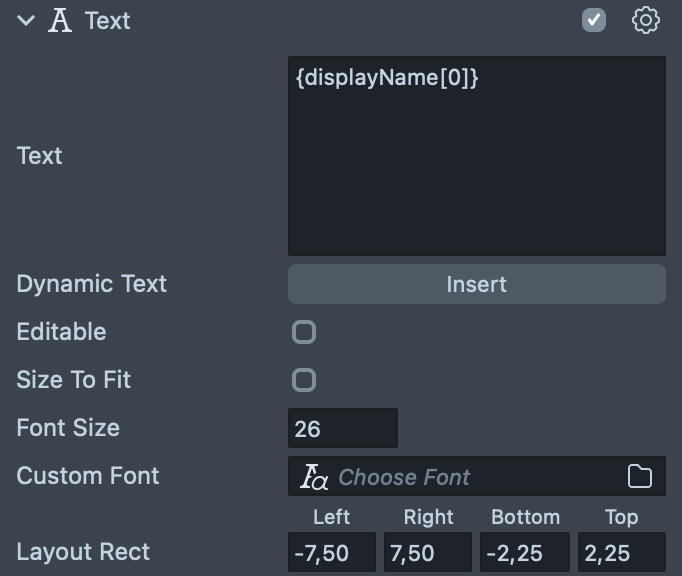Click the Text component header title
The width and height of the screenshot is (682, 576).
(107, 21)
